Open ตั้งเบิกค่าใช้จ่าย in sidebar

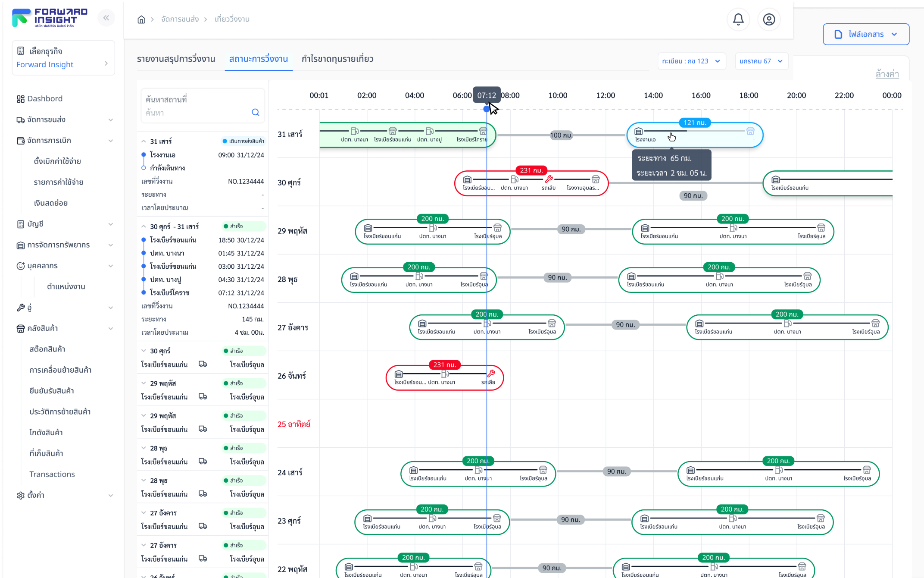click(x=57, y=161)
